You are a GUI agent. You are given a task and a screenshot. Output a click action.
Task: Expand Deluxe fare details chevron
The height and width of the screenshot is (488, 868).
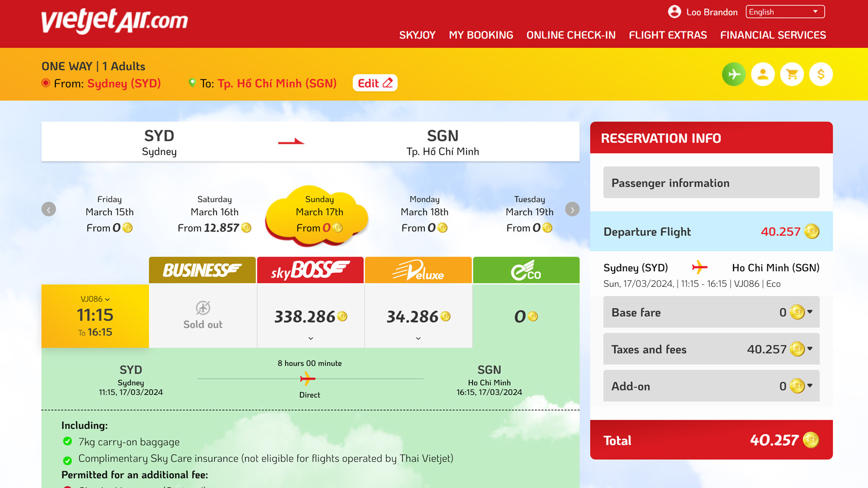[x=418, y=338]
